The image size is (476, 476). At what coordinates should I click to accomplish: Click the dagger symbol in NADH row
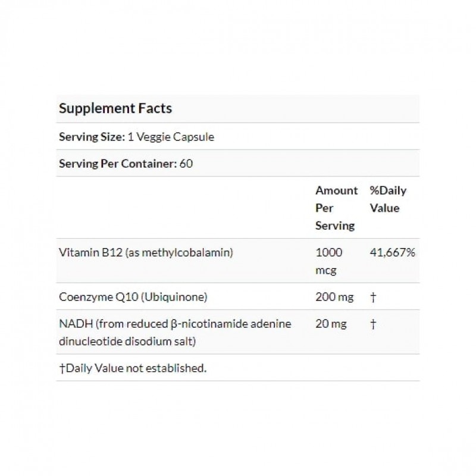point(373,324)
